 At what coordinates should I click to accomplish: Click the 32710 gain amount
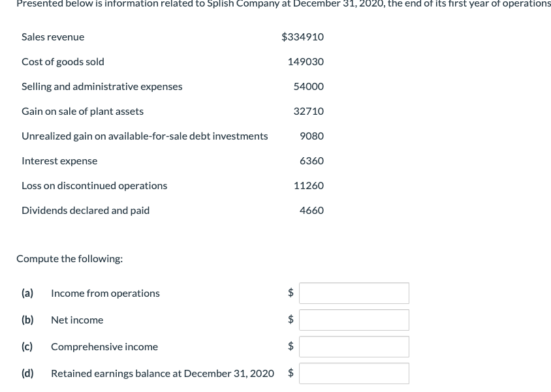pos(308,111)
